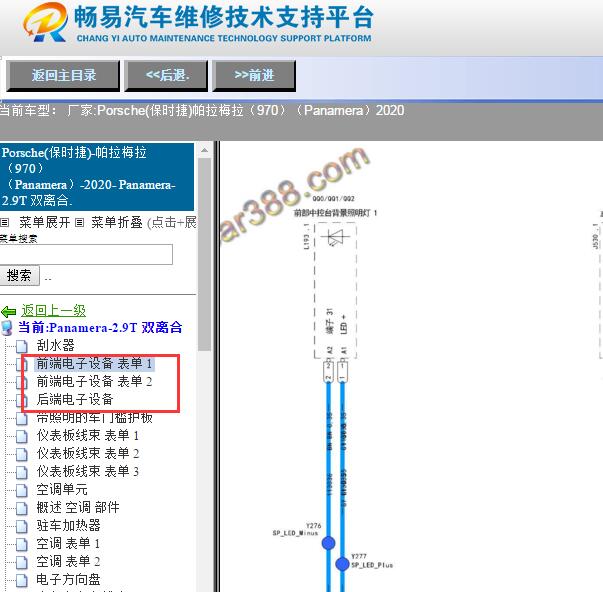Click the document icon beside 刮水器
Screen dimensions: 603x592
(22, 346)
